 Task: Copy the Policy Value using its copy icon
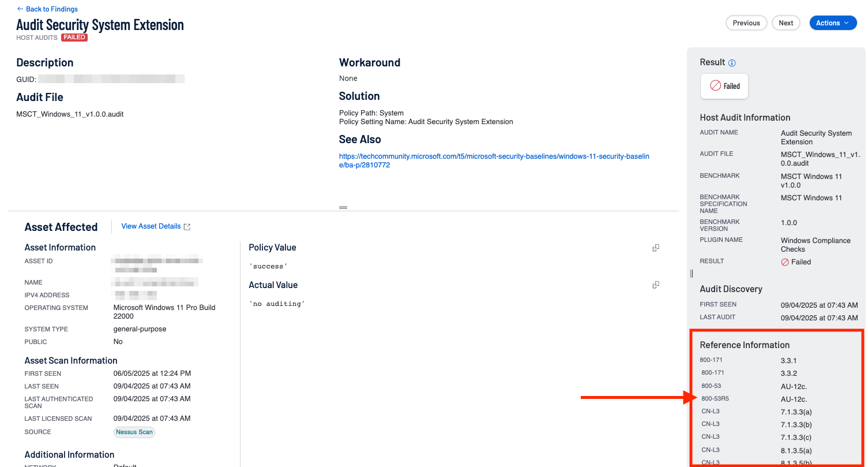[x=656, y=248]
